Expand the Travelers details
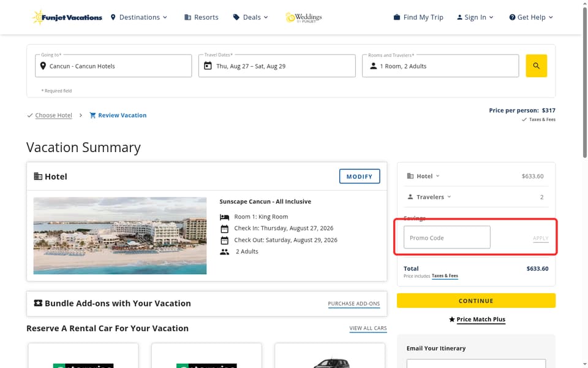 429,197
